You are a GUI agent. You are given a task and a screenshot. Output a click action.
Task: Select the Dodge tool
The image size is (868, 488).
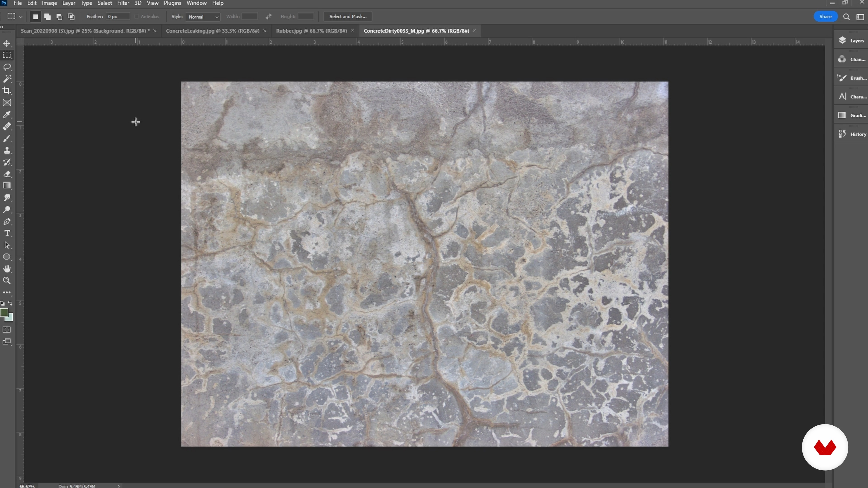click(x=7, y=209)
